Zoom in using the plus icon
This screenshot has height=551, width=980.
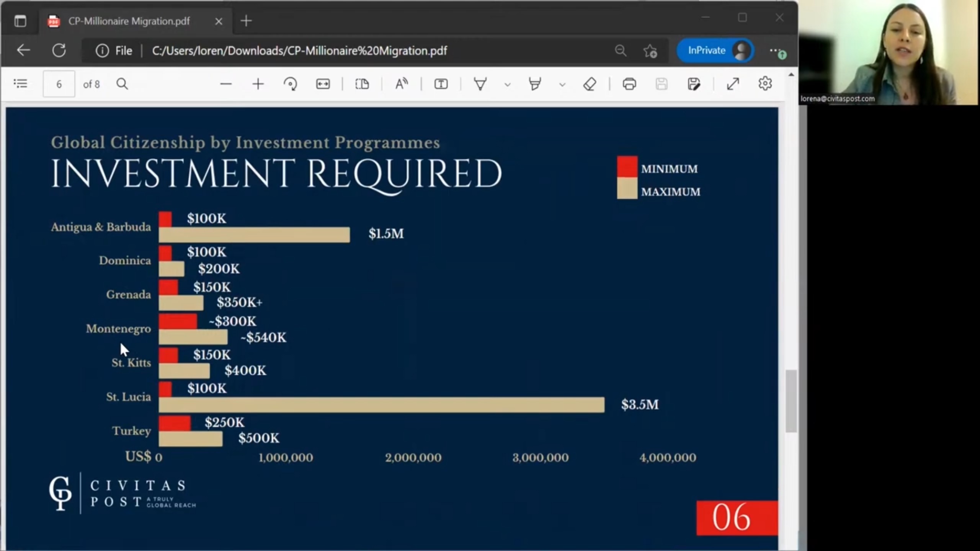[258, 84]
